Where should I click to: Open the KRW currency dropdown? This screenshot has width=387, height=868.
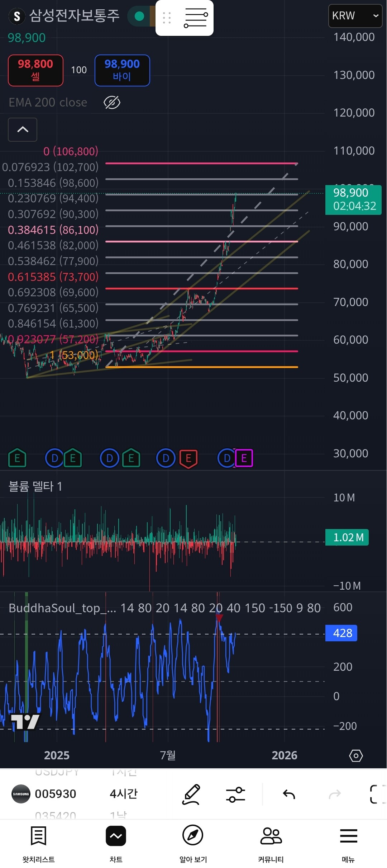point(355,16)
